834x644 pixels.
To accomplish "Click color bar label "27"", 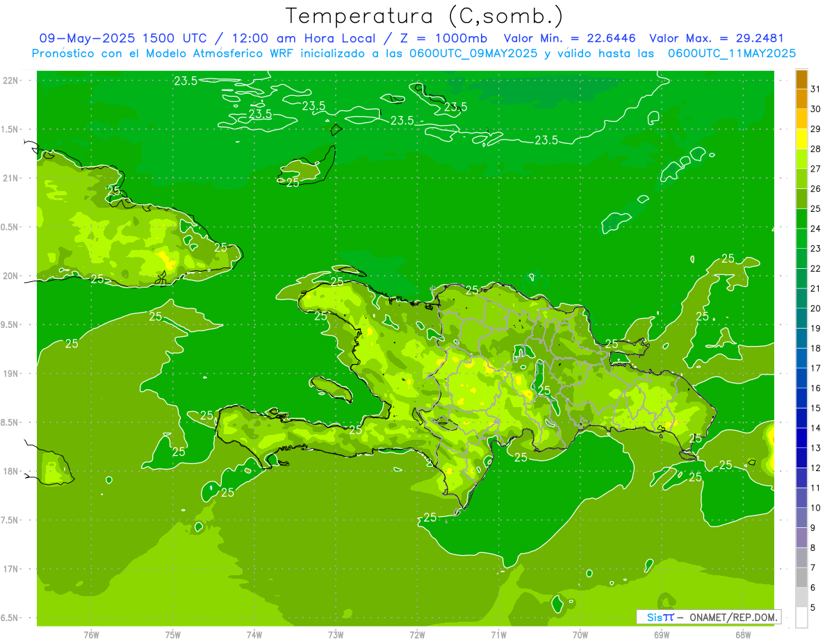I will point(816,169).
